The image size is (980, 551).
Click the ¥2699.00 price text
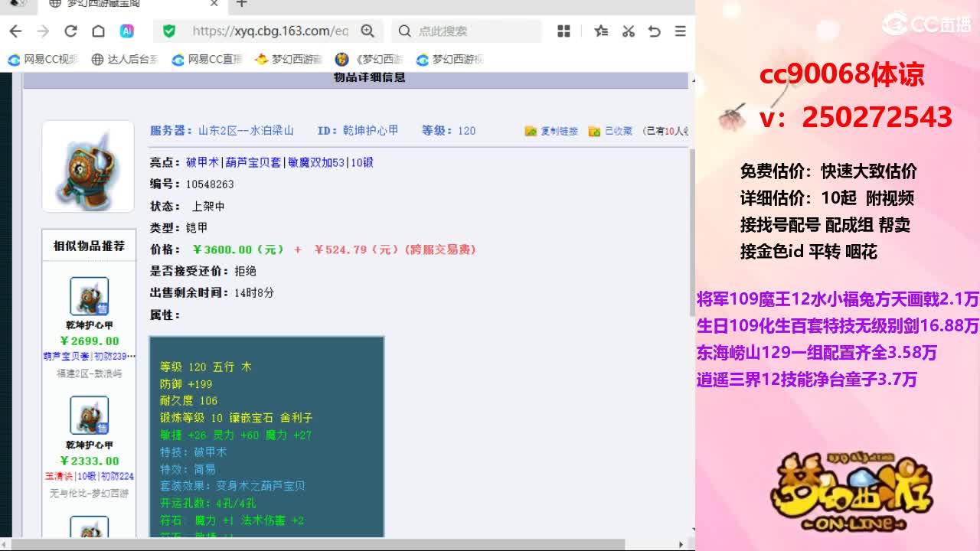coord(90,341)
